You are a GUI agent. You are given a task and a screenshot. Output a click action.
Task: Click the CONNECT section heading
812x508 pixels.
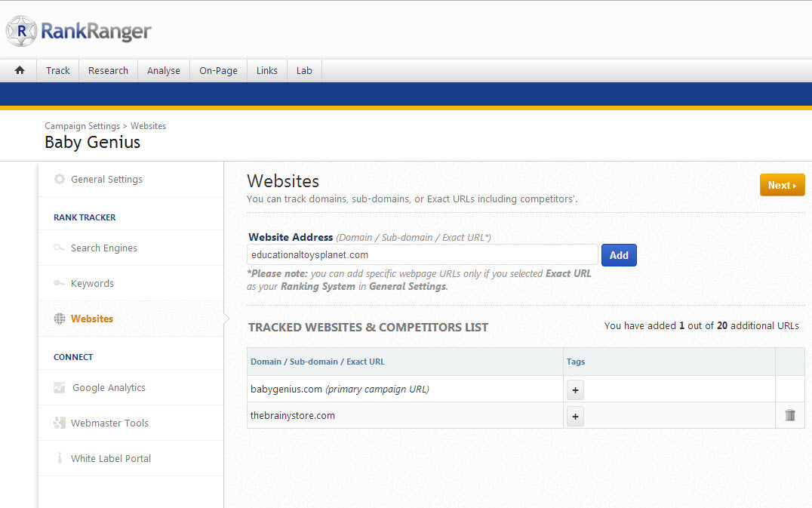(73, 357)
